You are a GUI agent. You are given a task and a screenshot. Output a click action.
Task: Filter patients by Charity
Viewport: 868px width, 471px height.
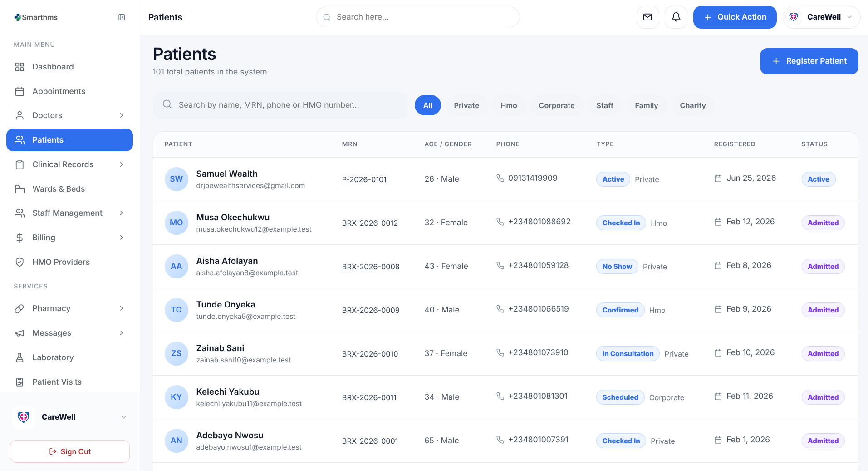pyautogui.click(x=692, y=105)
